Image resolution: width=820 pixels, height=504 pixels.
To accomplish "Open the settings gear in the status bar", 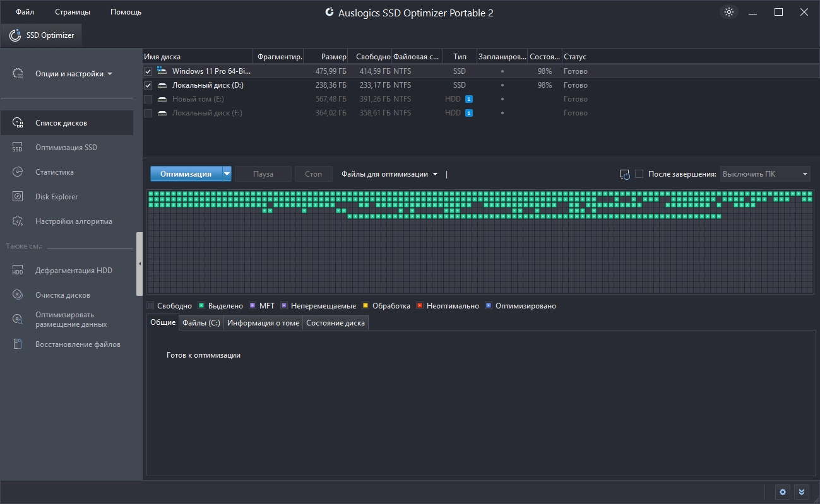I will (x=783, y=492).
